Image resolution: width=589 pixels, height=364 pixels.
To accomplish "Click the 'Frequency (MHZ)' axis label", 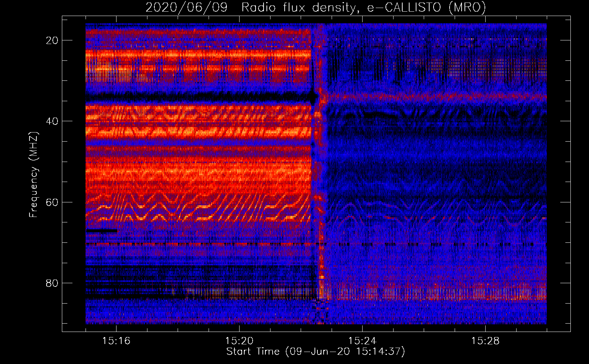I will tap(33, 175).
